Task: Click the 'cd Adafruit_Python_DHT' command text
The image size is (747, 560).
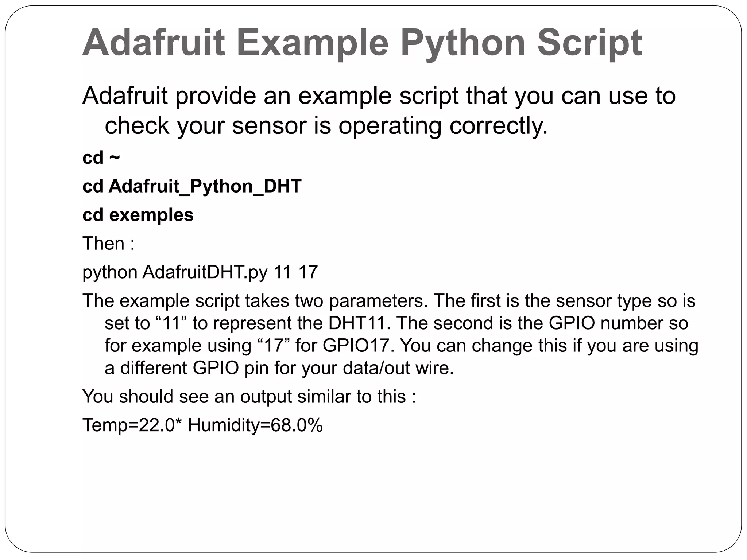Action: [x=192, y=186]
